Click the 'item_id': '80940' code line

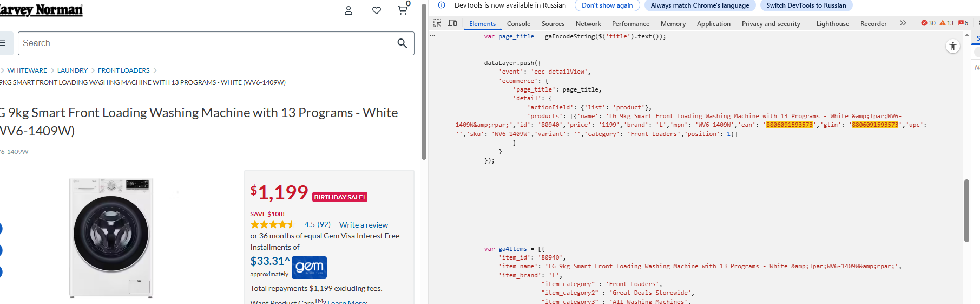click(x=531, y=258)
